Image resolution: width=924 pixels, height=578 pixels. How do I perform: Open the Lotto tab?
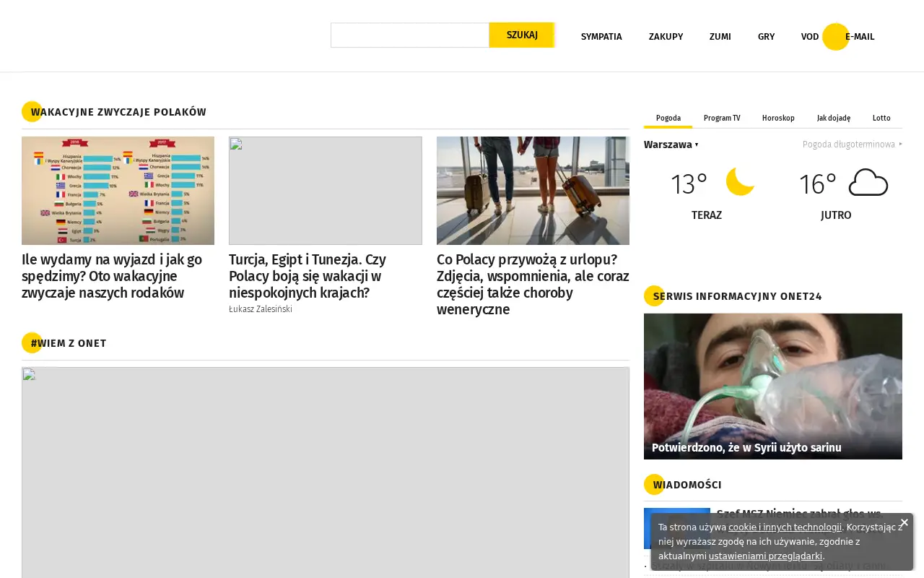point(881,118)
